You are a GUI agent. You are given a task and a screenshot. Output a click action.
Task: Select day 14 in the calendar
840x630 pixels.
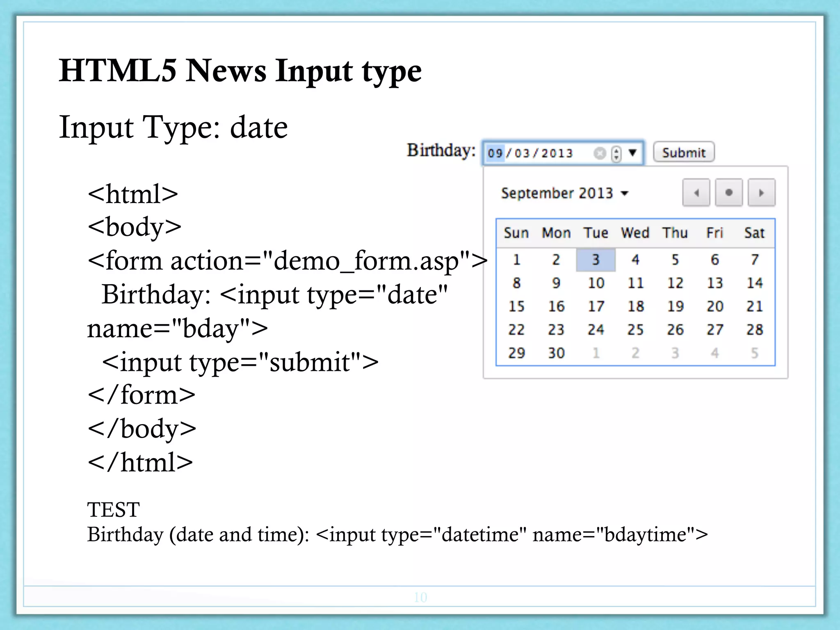click(x=755, y=283)
